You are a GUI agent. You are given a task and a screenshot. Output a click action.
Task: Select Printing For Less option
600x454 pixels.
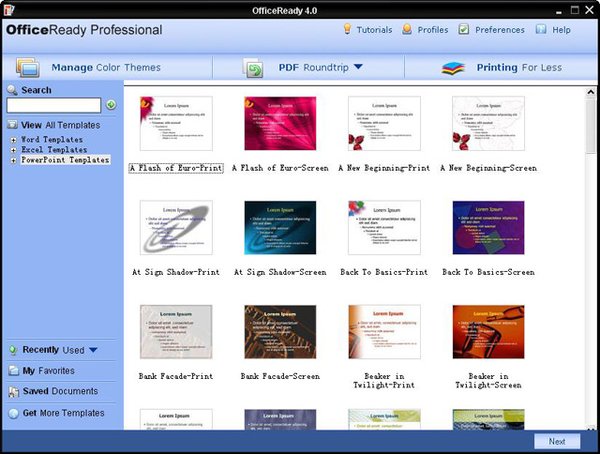click(x=519, y=67)
